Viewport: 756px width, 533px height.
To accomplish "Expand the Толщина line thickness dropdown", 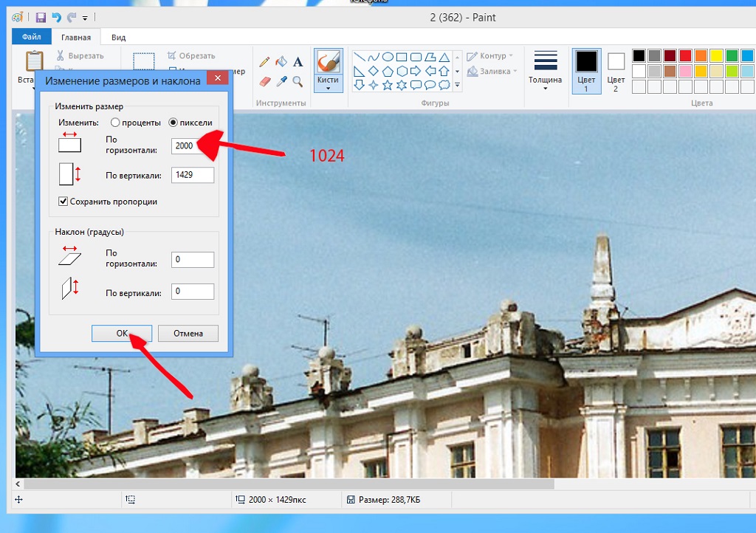I will click(x=545, y=89).
